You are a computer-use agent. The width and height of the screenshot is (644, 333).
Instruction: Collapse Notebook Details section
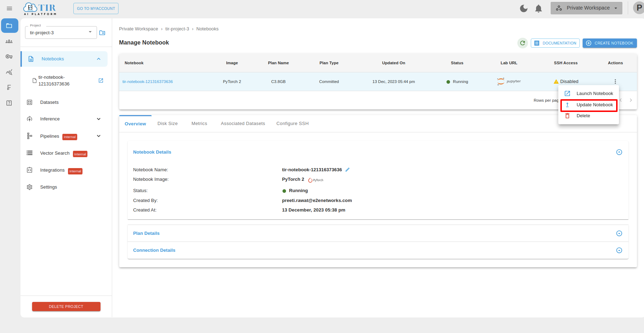(x=619, y=152)
